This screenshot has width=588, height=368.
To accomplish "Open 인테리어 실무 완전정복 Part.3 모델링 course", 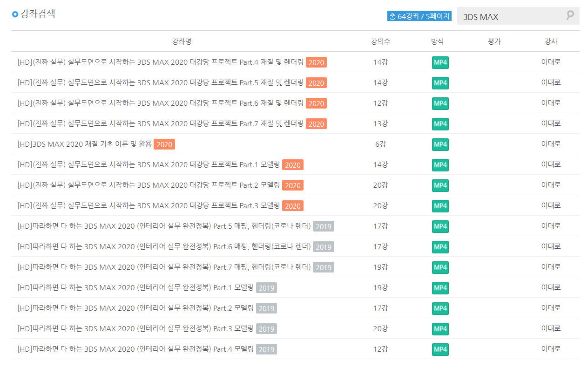I will [x=135, y=328].
